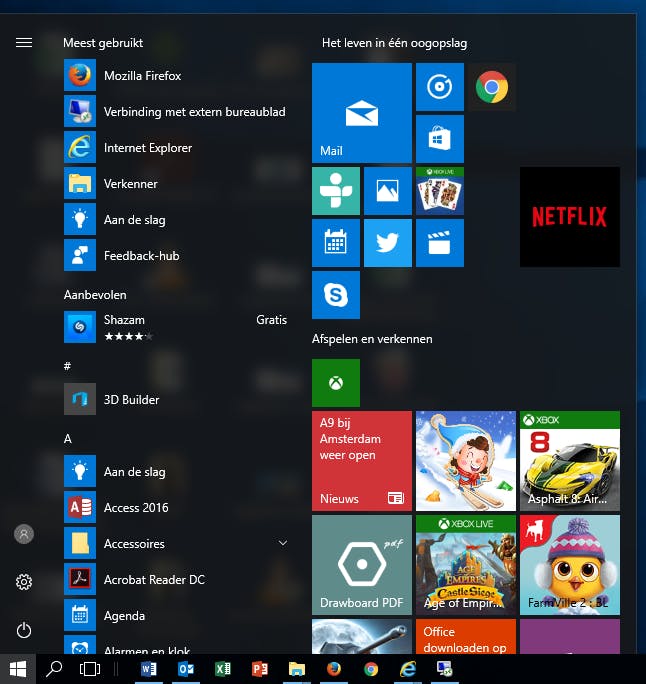Open Word from the taskbar
646x684 pixels.
[149, 669]
